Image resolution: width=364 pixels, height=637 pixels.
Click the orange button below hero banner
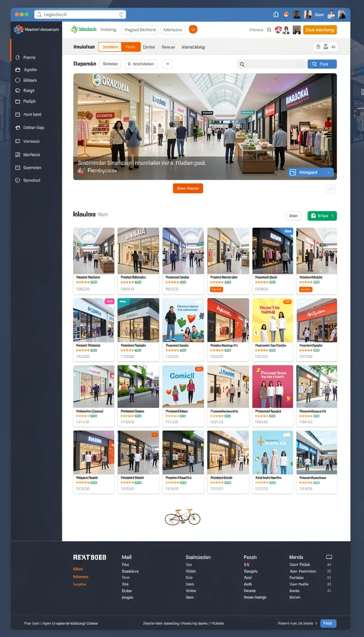click(x=188, y=188)
